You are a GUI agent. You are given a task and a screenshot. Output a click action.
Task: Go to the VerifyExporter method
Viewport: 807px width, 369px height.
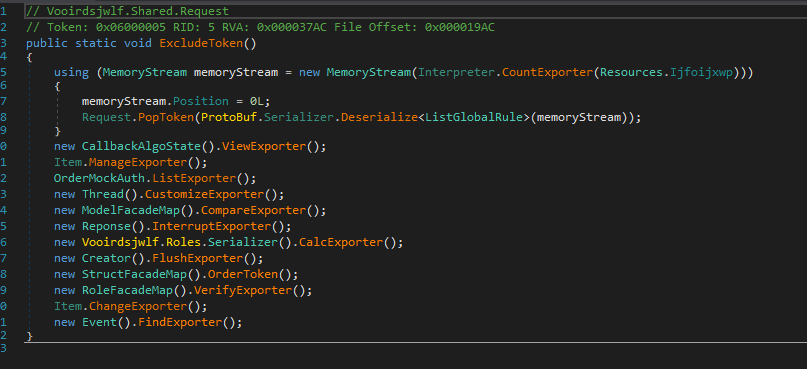click(243, 290)
